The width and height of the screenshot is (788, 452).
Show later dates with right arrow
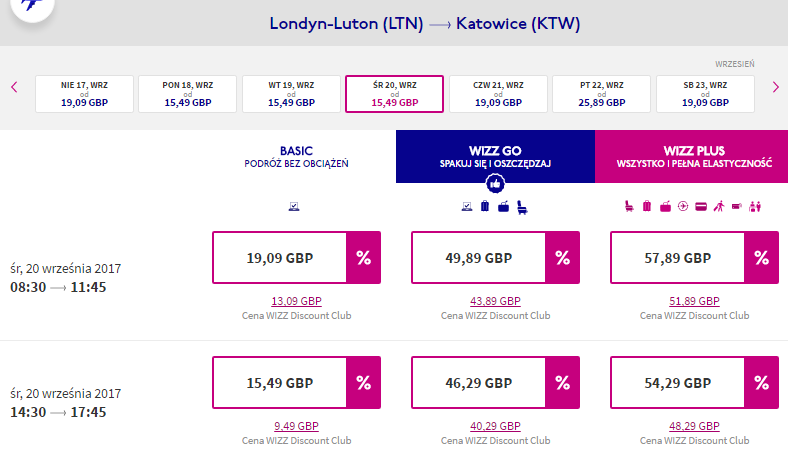point(775,87)
